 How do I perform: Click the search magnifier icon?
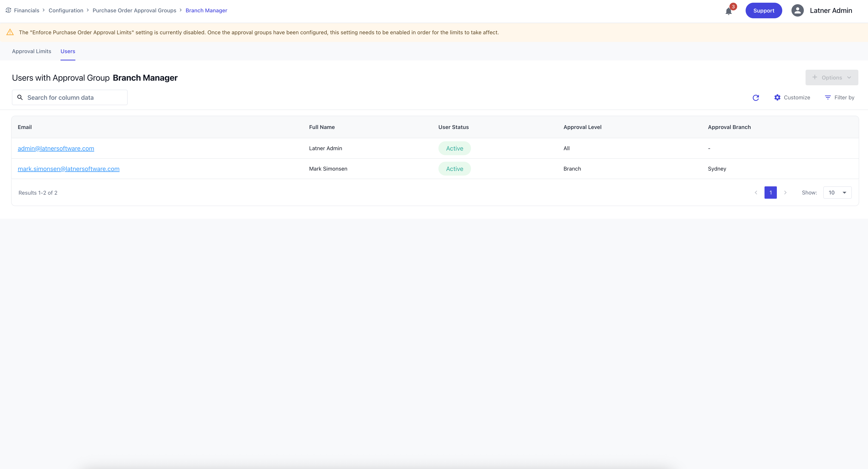coord(20,98)
